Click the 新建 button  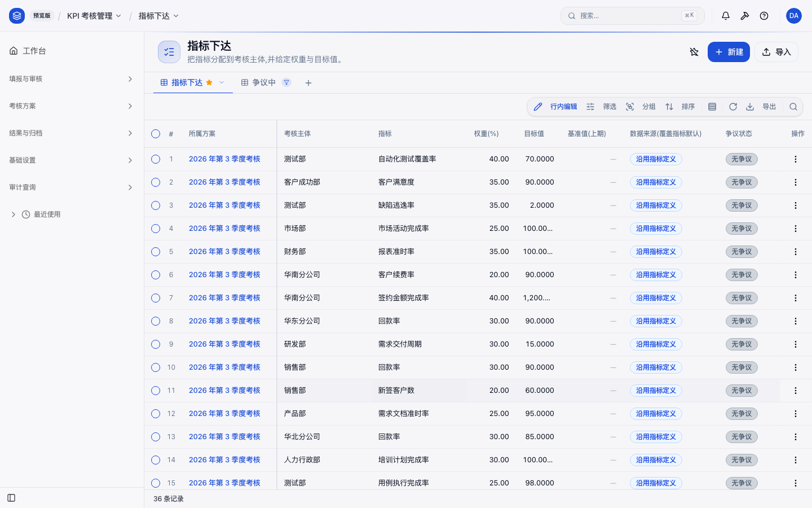(729, 52)
